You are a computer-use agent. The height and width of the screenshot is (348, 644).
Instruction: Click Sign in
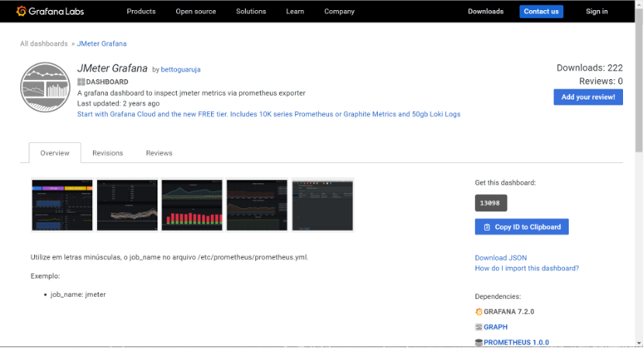click(597, 12)
